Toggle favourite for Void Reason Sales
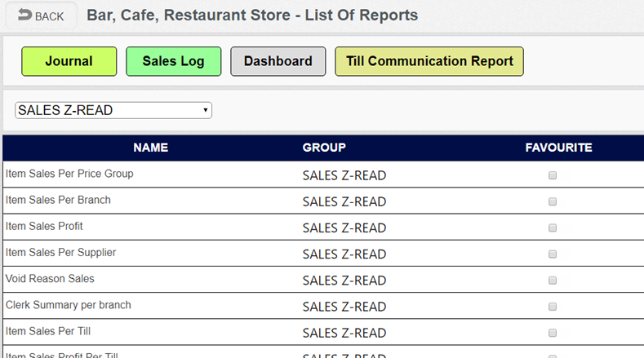 [x=553, y=280]
